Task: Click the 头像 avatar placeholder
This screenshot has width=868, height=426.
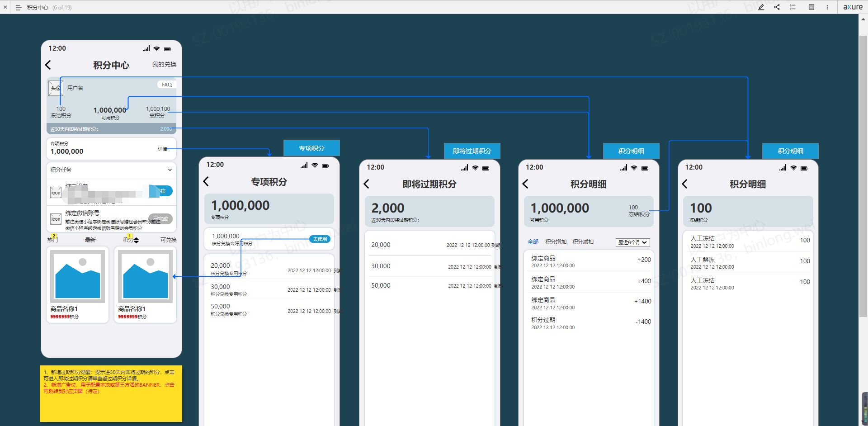Action: click(56, 88)
